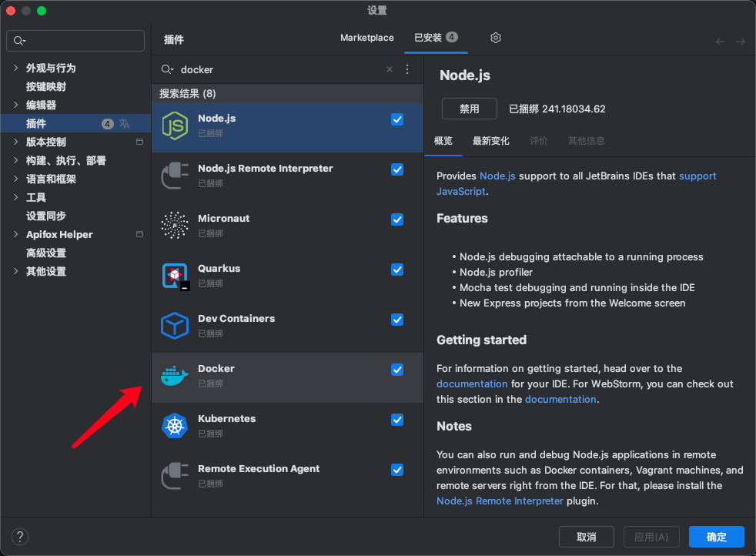Screen dimensions: 756x556
Task: Open the plugin settings gear menu
Action: tap(496, 38)
